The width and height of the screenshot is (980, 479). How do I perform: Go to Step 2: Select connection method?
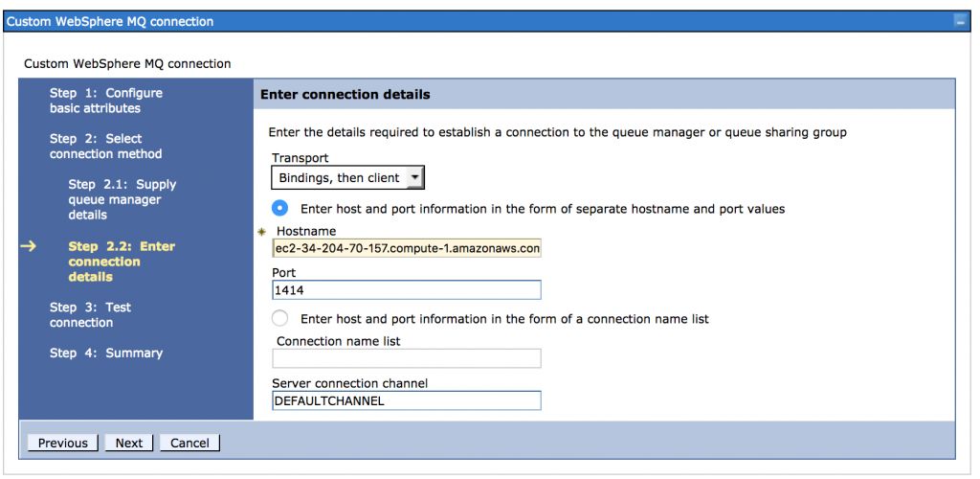click(105, 147)
